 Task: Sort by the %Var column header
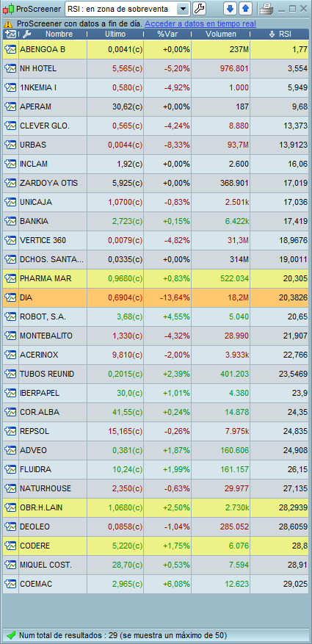167,35
